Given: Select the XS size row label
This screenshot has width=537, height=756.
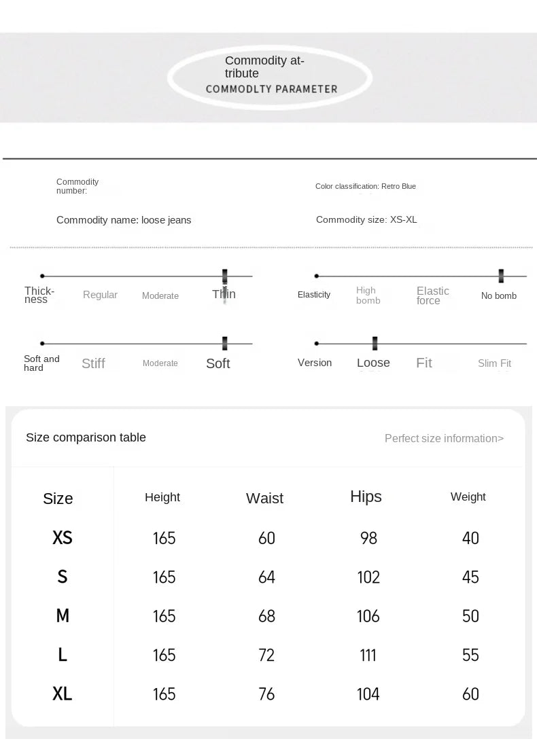Looking at the screenshot, I should 63,537.
